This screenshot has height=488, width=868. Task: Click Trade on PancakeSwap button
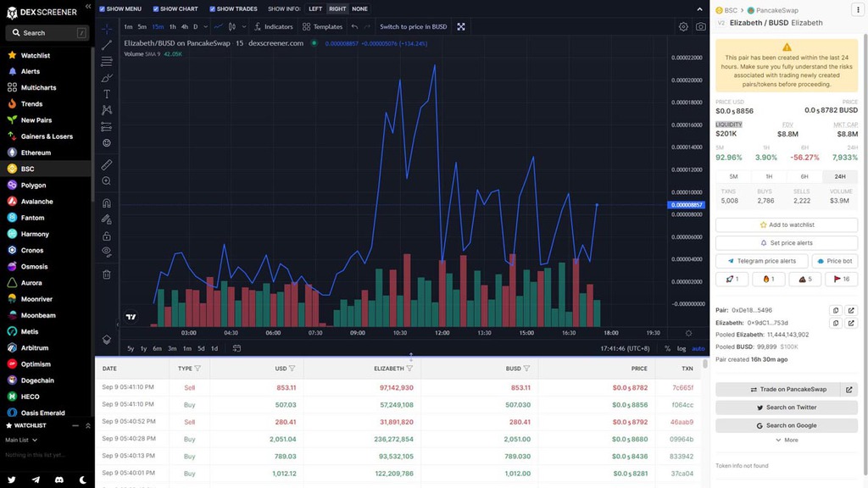[778, 390]
